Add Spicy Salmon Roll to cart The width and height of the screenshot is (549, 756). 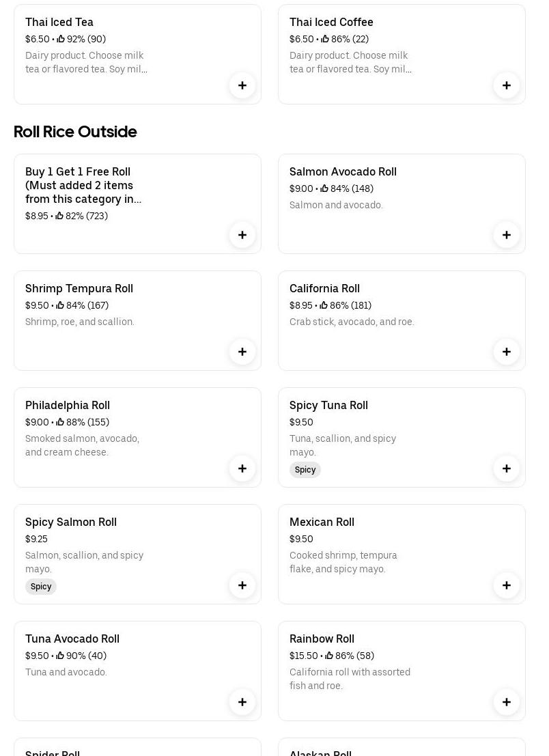pos(242,585)
